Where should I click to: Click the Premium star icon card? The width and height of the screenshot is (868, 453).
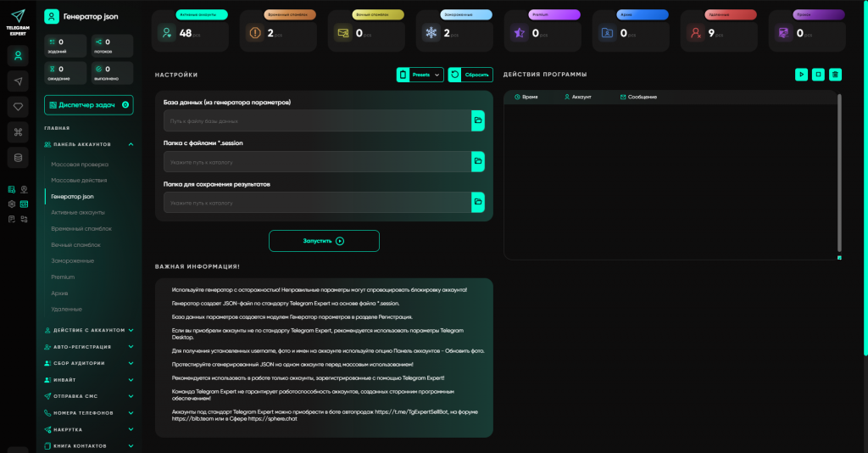point(519,33)
